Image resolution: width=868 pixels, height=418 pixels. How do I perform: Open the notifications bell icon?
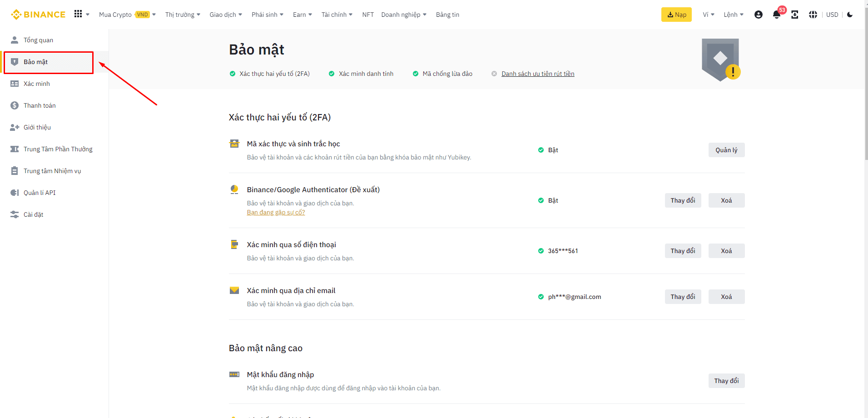(x=776, y=15)
